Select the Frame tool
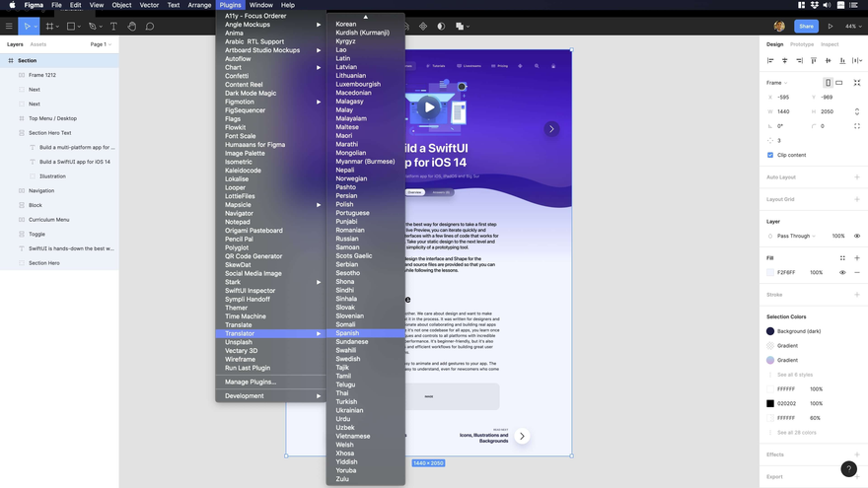The image size is (868, 488). point(49,26)
